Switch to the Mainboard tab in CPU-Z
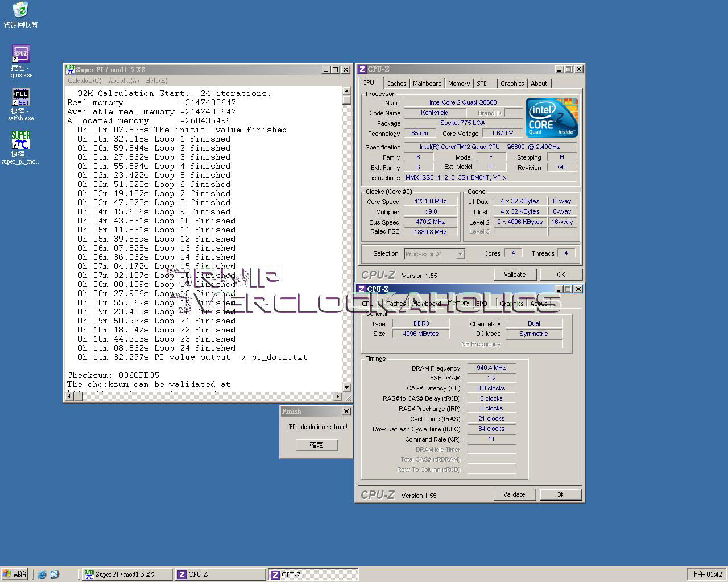The height and width of the screenshot is (582, 728). (427, 84)
